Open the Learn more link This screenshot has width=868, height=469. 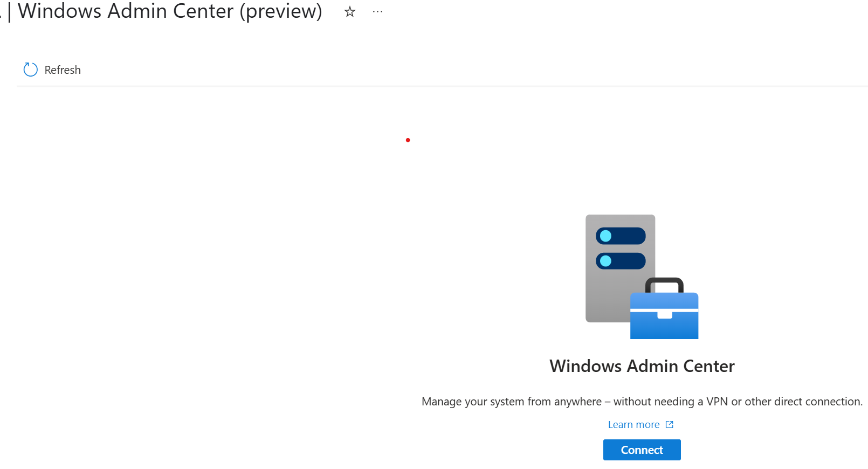pyautogui.click(x=633, y=425)
